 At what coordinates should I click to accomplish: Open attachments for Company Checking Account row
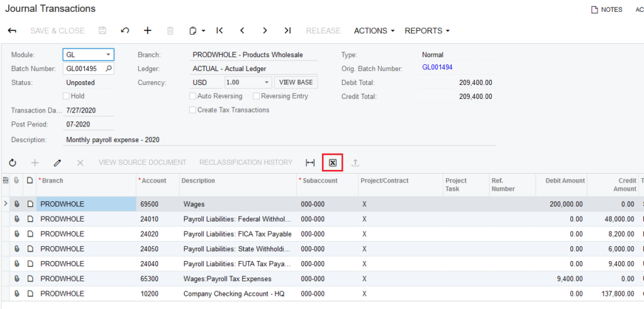(x=17, y=294)
